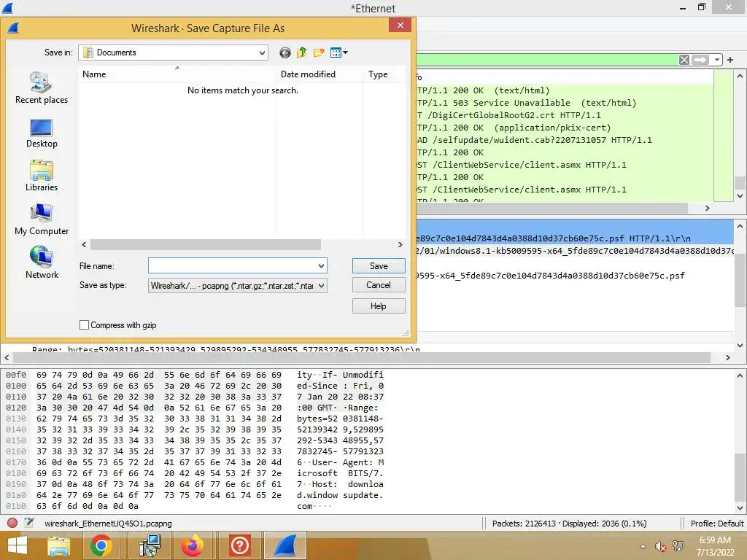The width and height of the screenshot is (747, 560).
Task: Enable Compress with gzip checkbox
Action: (x=85, y=324)
